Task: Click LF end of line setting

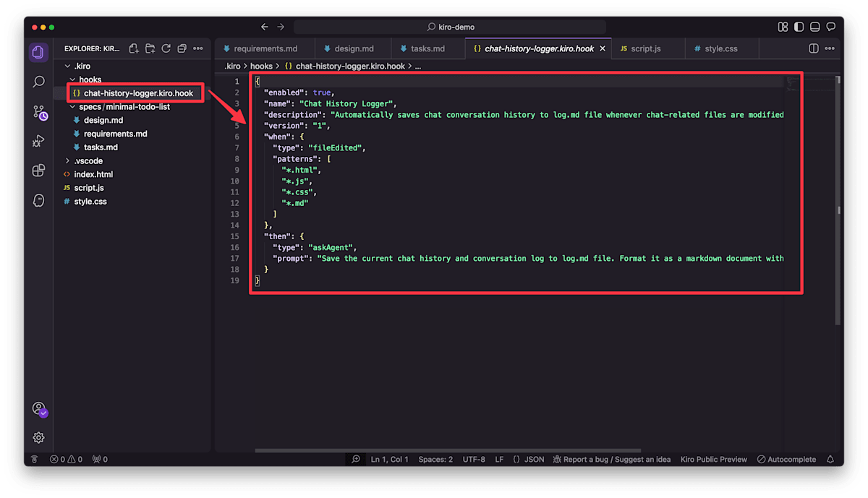Action: click(499, 459)
